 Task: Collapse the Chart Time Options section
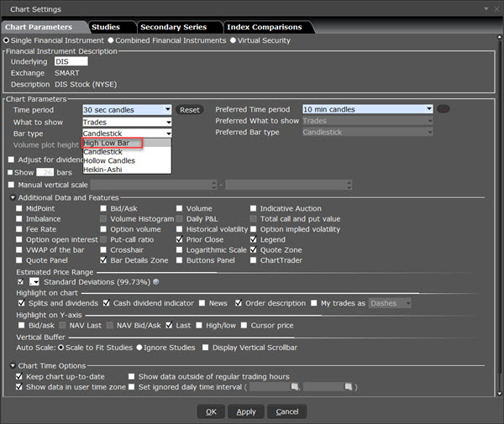click(13, 365)
